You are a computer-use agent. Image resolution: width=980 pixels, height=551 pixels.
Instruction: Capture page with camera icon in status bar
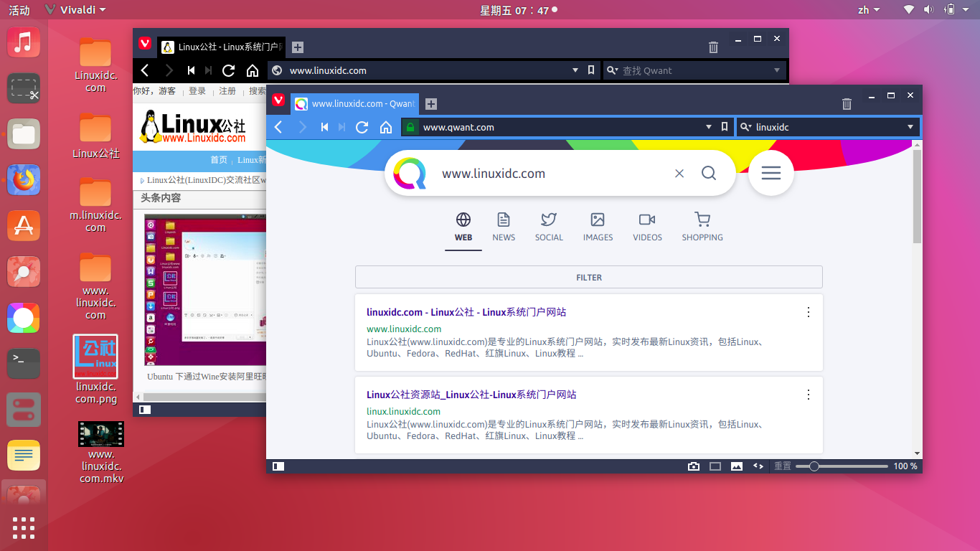tap(694, 466)
